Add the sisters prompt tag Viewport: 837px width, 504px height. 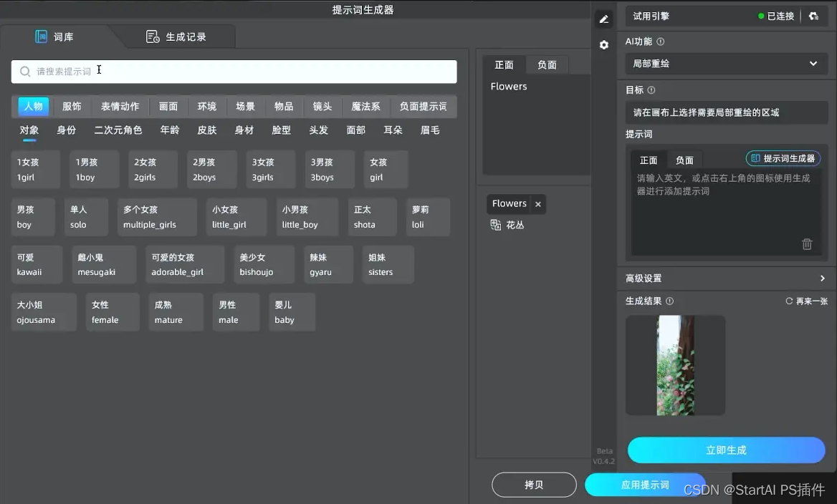point(388,265)
